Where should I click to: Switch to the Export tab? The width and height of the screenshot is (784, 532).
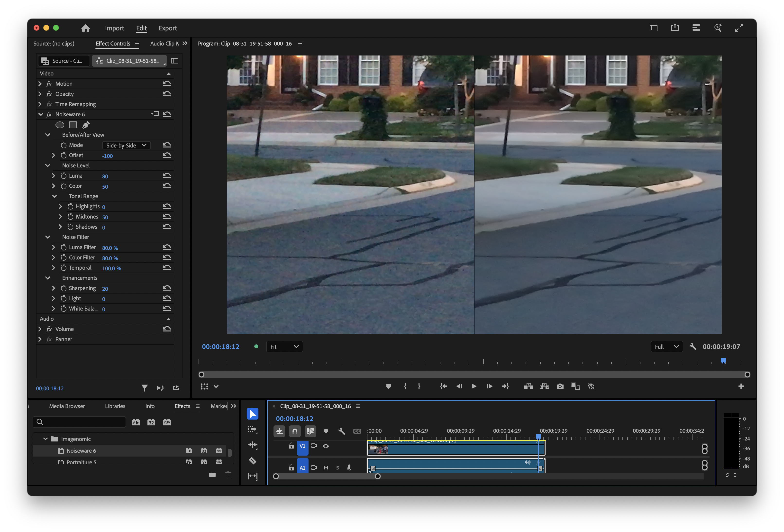[168, 28]
